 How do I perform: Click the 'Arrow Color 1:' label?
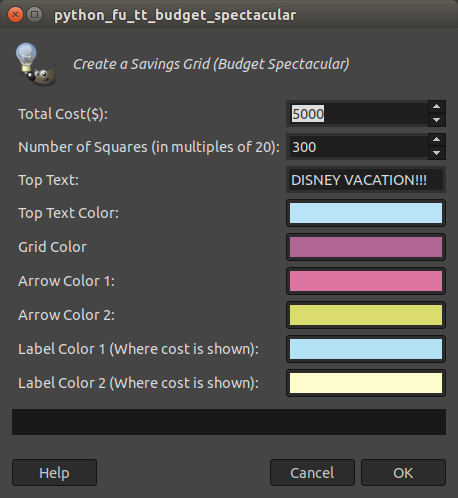tap(67, 281)
